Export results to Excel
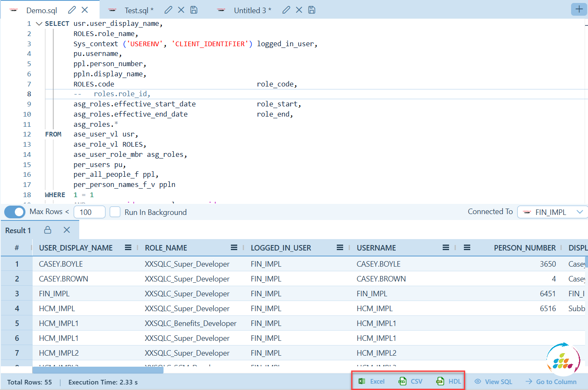Viewport: 588px width, 390px height. (x=372, y=381)
